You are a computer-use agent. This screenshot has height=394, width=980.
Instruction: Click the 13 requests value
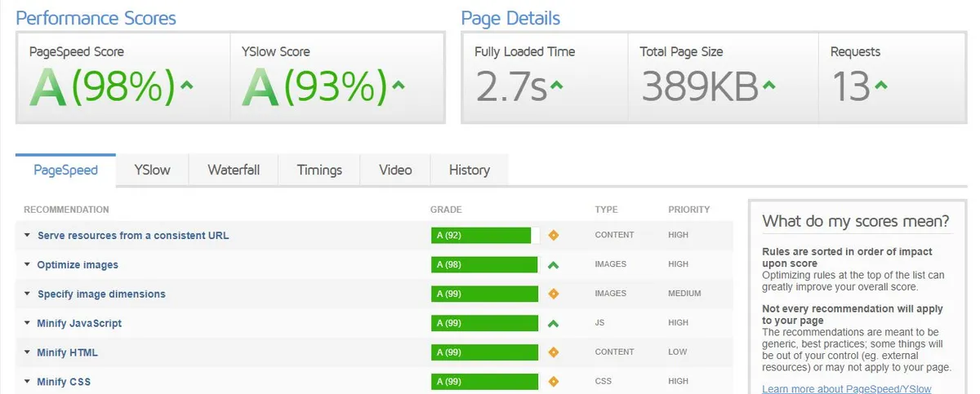pos(851,86)
